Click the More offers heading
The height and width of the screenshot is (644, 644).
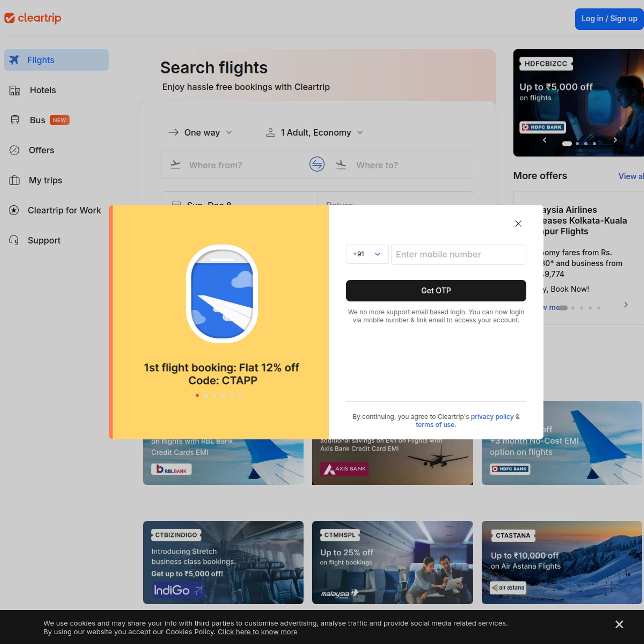click(x=540, y=176)
